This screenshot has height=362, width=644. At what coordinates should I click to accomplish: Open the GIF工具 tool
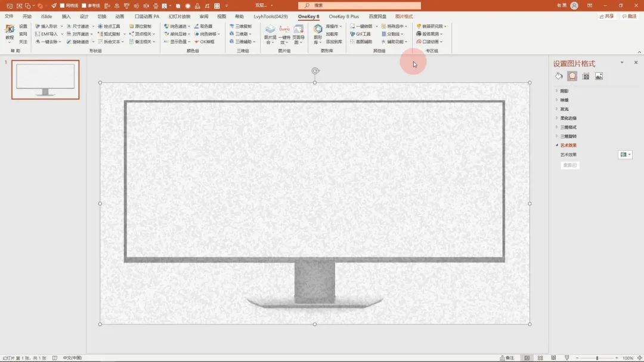click(x=361, y=34)
